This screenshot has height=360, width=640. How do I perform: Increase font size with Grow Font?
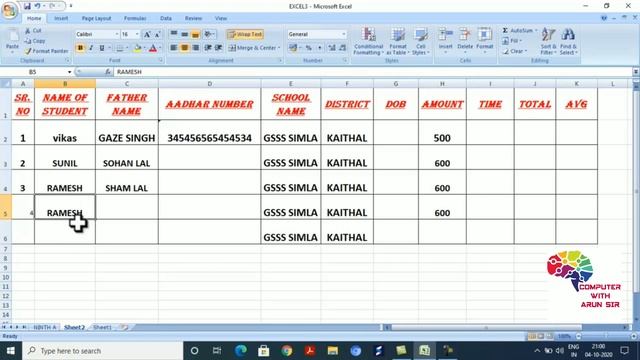pyautogui.click(x=147, y=35)
